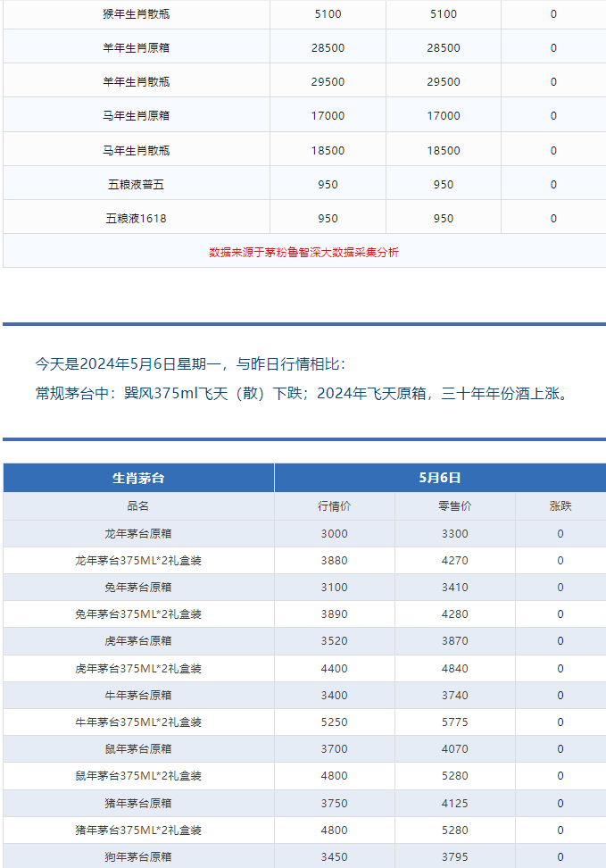Image resolution: width=606 pixels, height=868 pixels.
Task: Click retail price 3795 for 狗年茅台原箱
Action: pos(455,857)
